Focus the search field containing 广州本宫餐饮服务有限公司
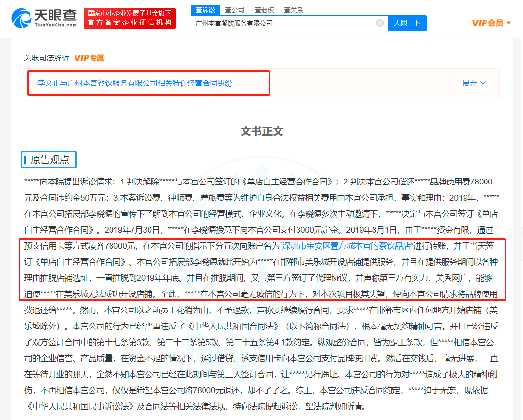The width and height of the screenshot is (523, 420). pos(290,23)
